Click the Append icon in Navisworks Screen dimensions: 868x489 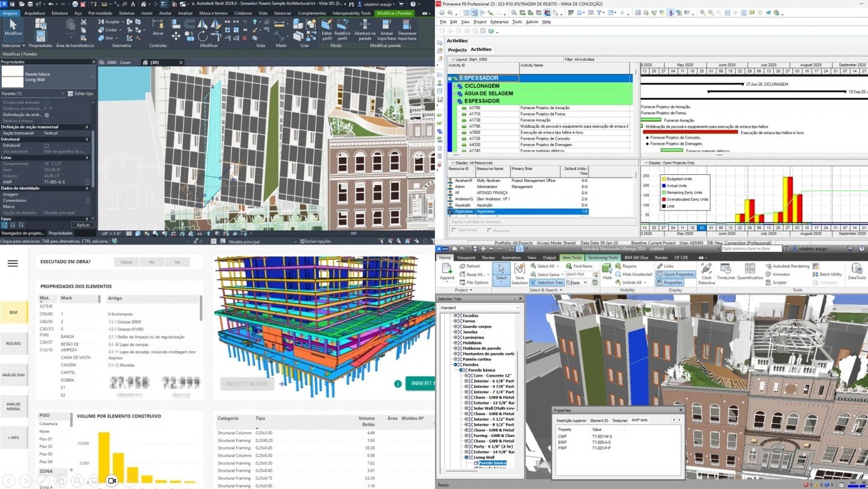[x=447, y=272]
